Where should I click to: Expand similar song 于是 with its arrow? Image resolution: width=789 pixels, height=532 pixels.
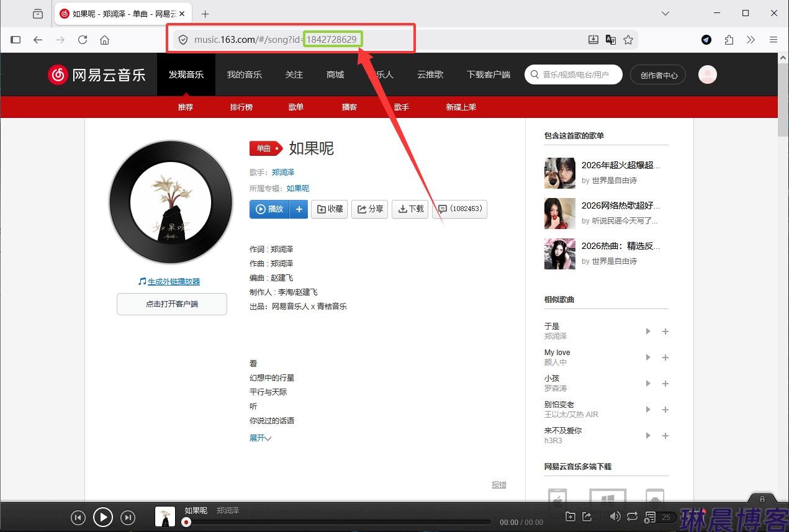click(x=647, y=331)
